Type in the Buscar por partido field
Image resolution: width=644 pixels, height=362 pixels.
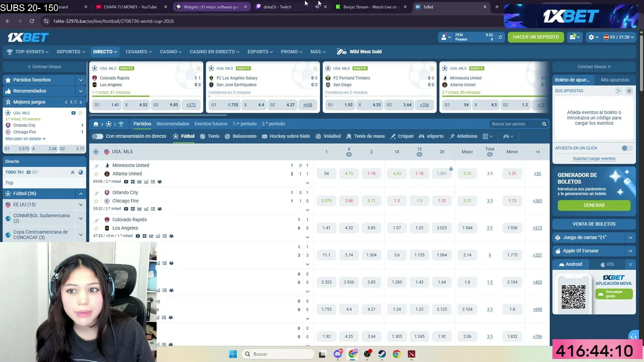pos(514,124)
